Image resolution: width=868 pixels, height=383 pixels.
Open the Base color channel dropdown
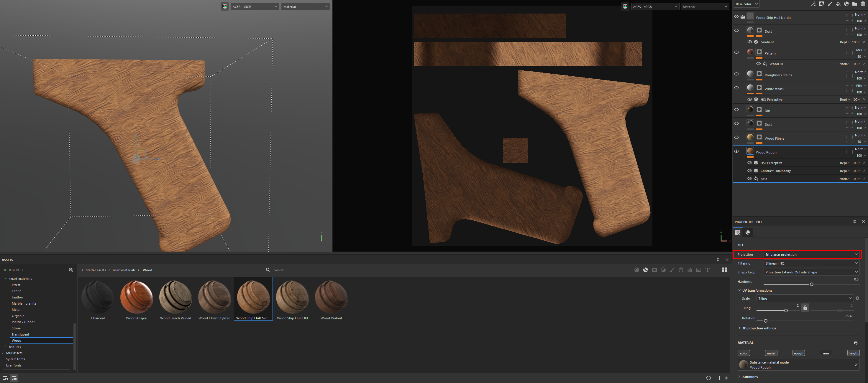pyautogui.click(x=746, y=4)
